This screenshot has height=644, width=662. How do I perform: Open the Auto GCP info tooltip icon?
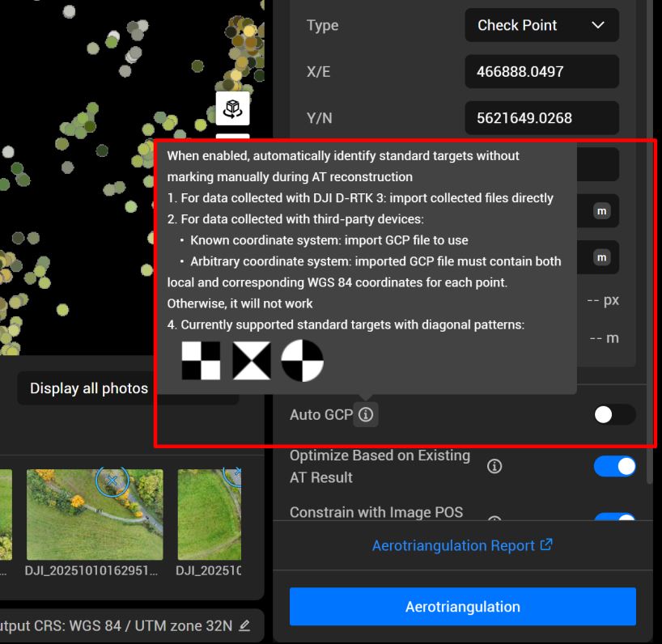click(x=366, y=415)
